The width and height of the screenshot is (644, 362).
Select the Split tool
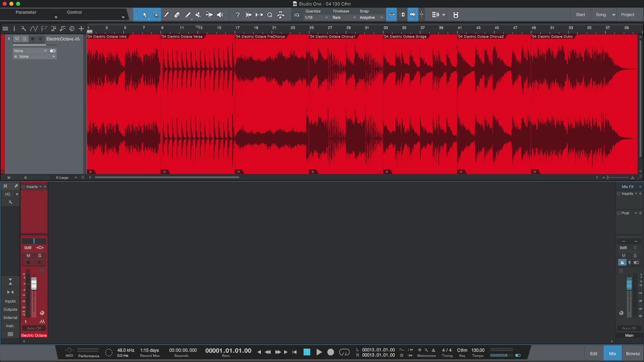(166, 15)
